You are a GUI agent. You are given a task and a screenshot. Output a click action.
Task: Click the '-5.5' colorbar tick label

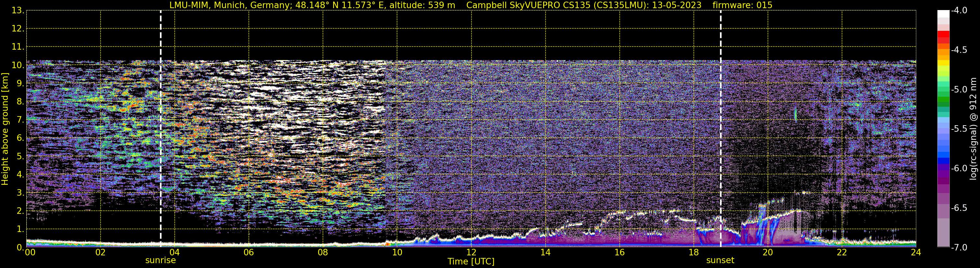[x=959, y=129]
